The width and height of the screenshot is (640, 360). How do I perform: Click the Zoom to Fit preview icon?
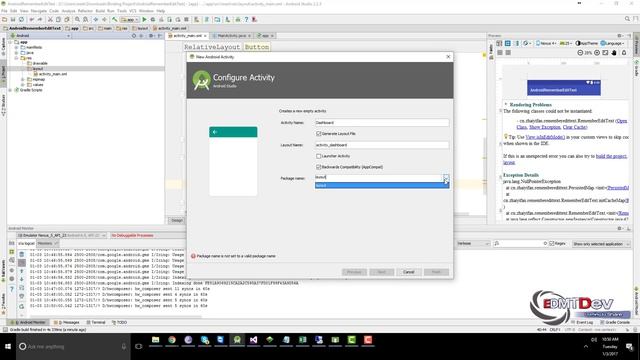tap(605, 53)
